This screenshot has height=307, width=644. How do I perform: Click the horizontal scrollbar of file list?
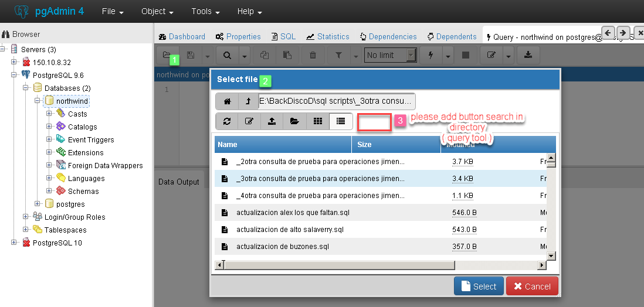click(x=381, y=265)
